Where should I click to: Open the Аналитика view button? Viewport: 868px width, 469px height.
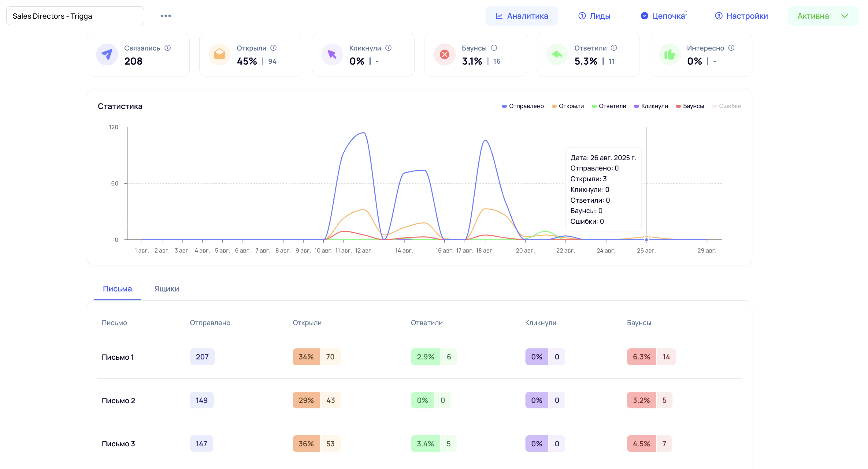(521, 16)
